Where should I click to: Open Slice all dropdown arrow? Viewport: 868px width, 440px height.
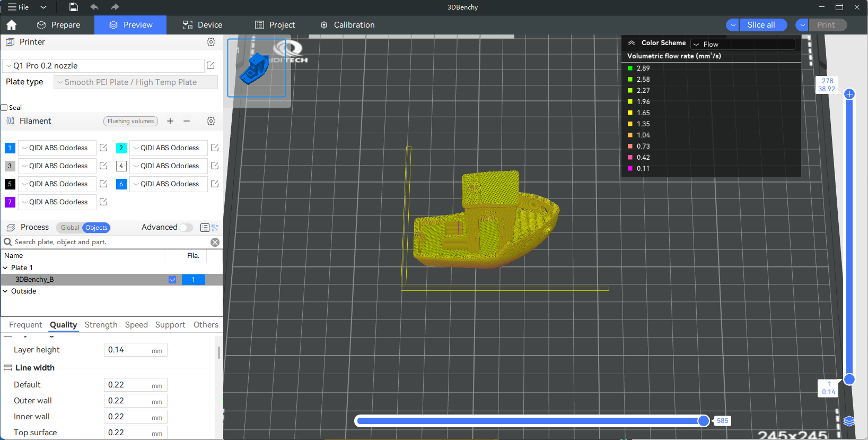coord(733,25)
